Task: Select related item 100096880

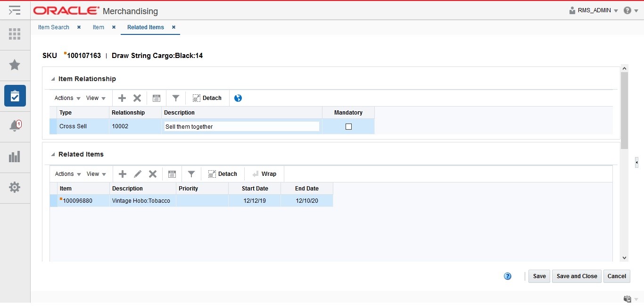Action: (78, 201)
